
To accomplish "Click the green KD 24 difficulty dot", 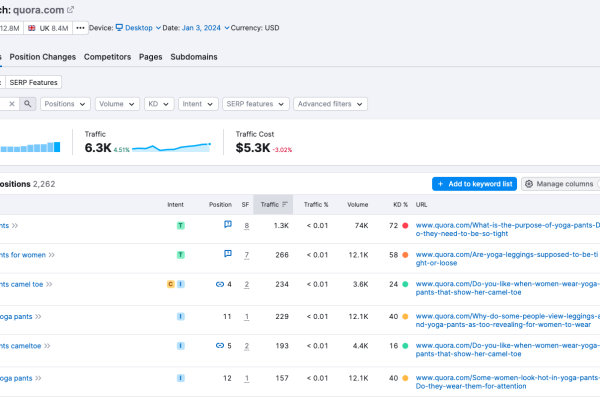I will tap(405, 284).
